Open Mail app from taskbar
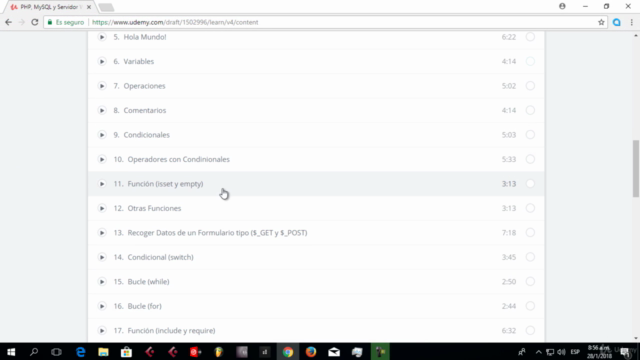Image resolution: width=640 pixels, height=360 pixels. [334, 352]
